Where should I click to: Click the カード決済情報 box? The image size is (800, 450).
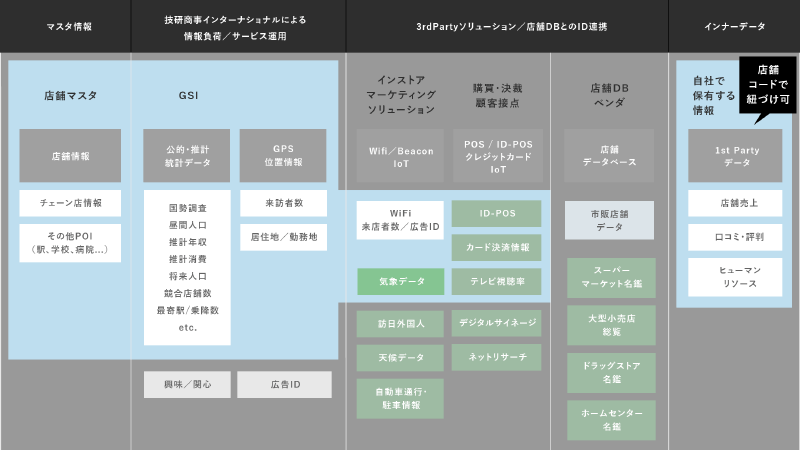(x=496, y=247)
